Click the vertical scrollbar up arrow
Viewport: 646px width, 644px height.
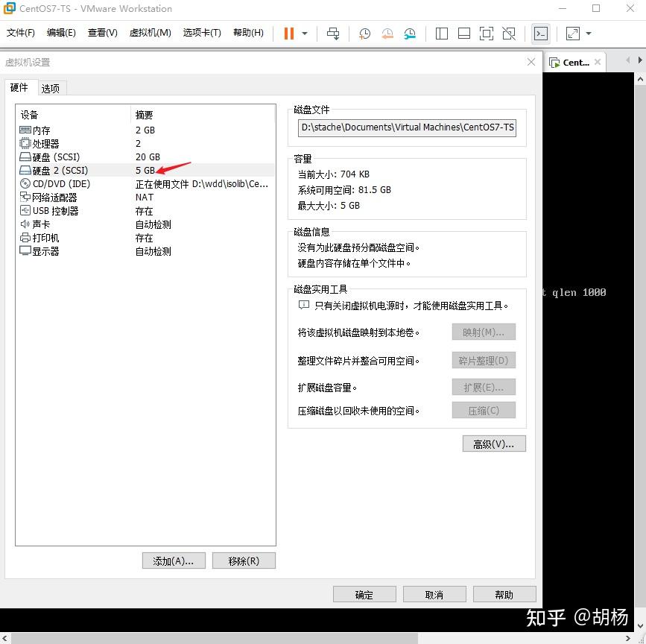pos(640,79)
